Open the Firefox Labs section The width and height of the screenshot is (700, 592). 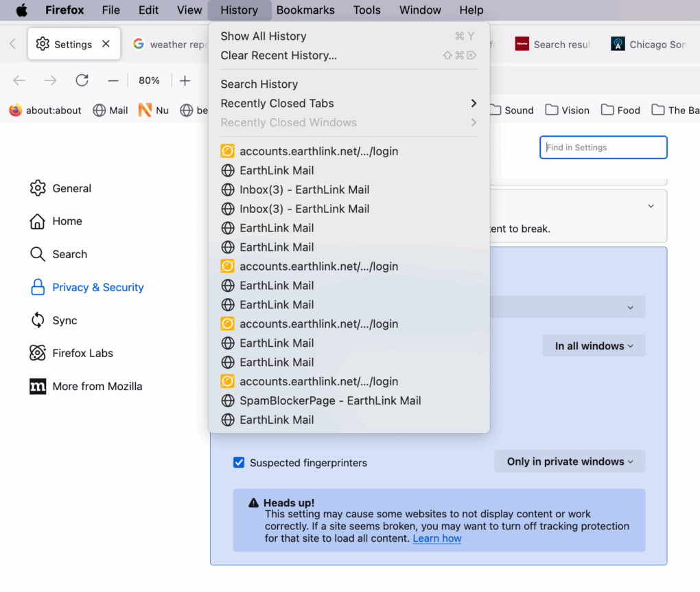(82, 353)
